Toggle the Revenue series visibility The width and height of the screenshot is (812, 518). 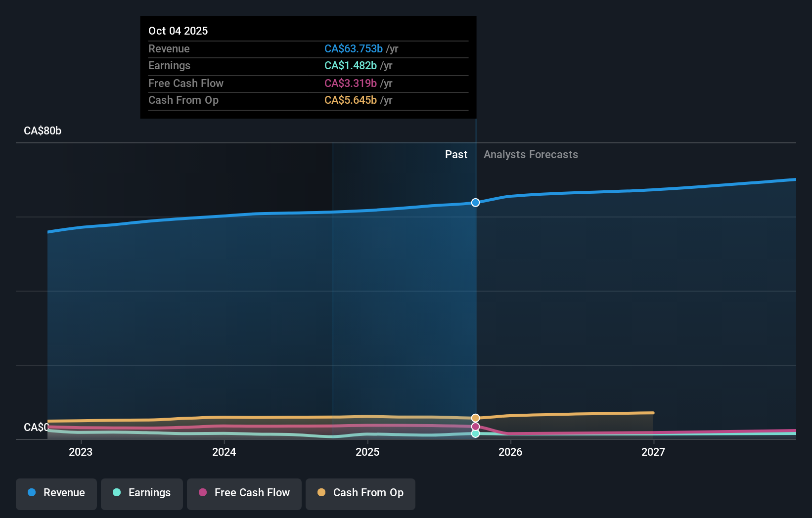click(x=56, y=493)
